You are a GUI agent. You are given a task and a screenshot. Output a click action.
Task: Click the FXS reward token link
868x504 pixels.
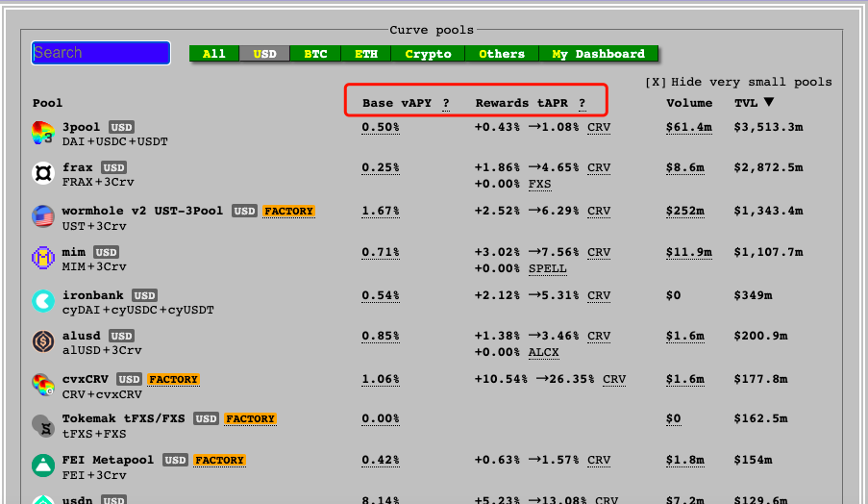click(539, 184)
